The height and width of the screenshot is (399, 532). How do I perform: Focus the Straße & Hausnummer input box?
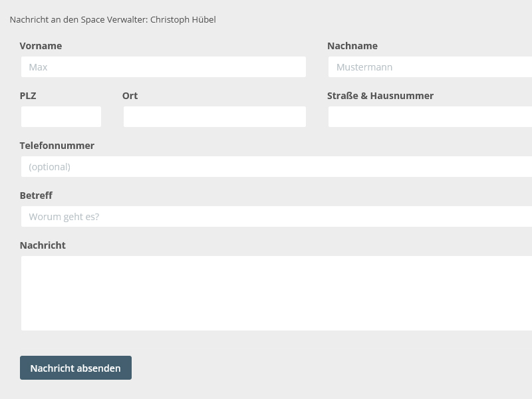click(x=430, y=117)
